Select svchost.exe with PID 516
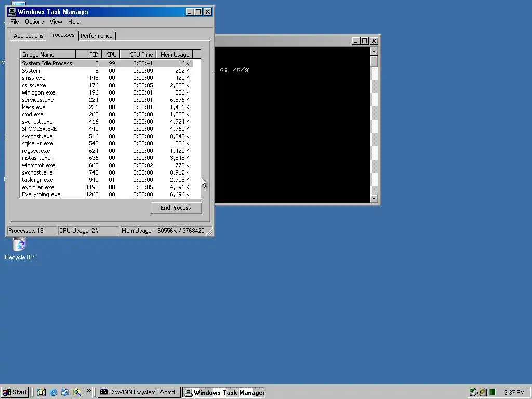 tap(106, 137)
